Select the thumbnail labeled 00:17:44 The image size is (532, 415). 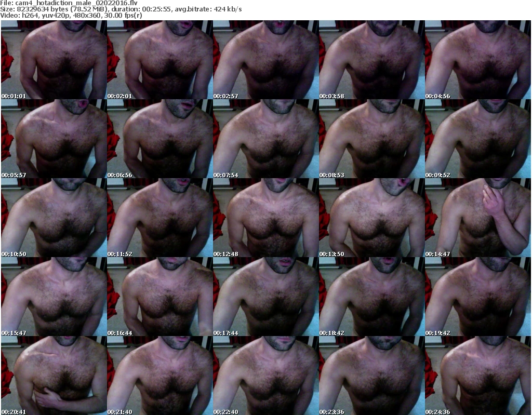pos(265,297)
